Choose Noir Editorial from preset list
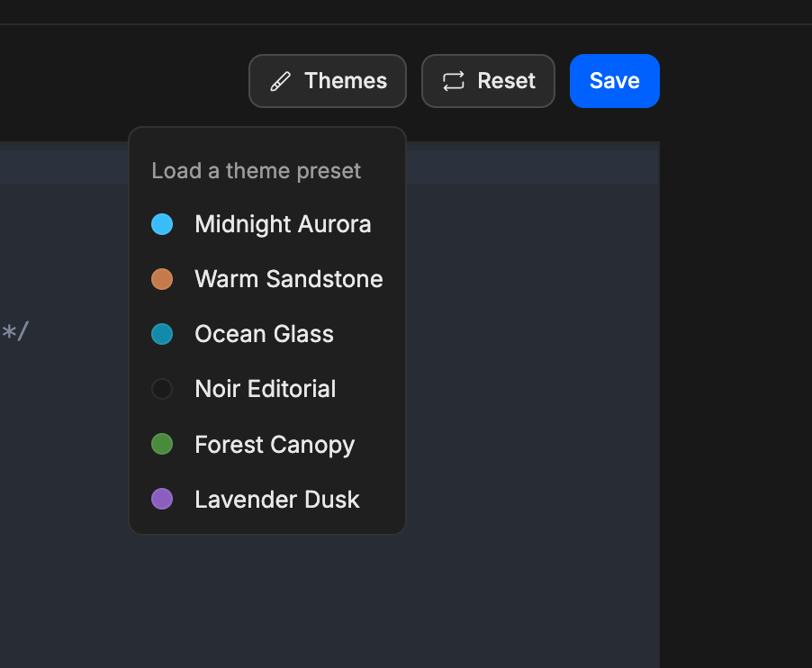The height and width of the screenshot is (668, 812). (267, 389)
